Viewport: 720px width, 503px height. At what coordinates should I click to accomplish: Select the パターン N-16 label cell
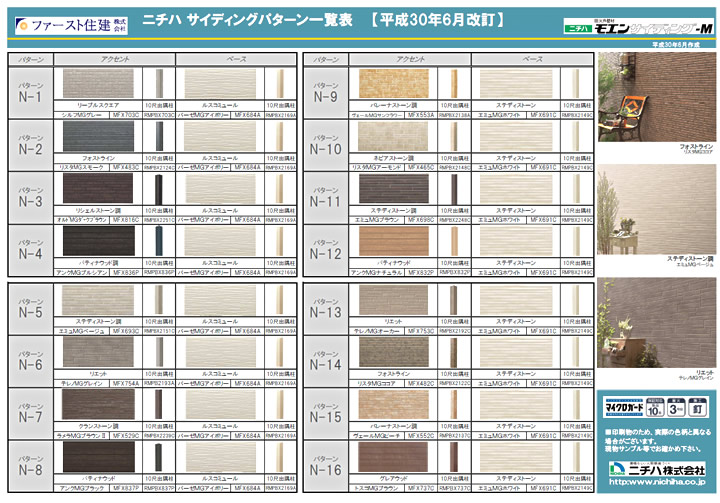tap(326, 466)
